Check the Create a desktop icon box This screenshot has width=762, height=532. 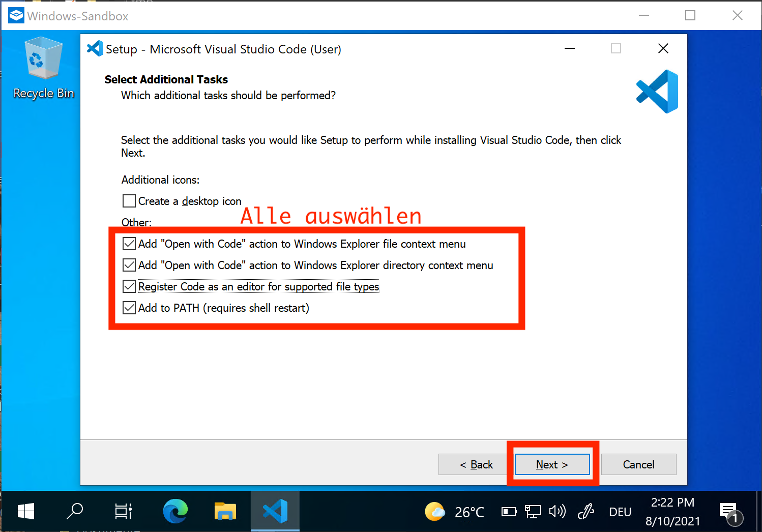[x=129, y=201]
